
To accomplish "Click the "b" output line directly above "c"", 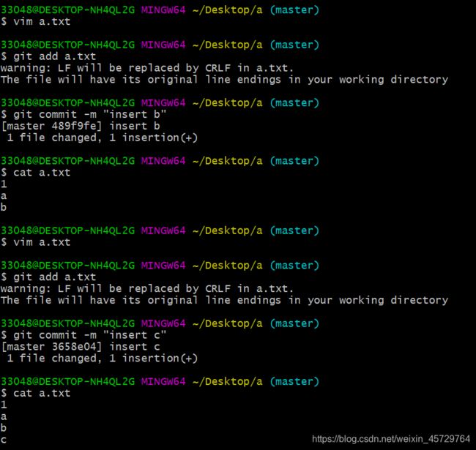I will pyautogui.click(x=4, y=427).
